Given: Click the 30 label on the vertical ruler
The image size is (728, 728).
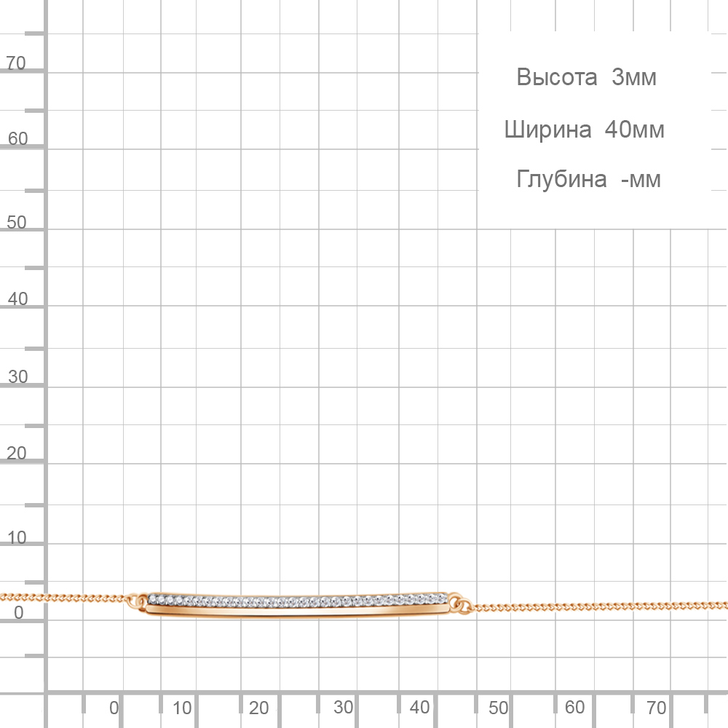Looking at the screenshot, I should pyautogui.click(x=17, y=377).
